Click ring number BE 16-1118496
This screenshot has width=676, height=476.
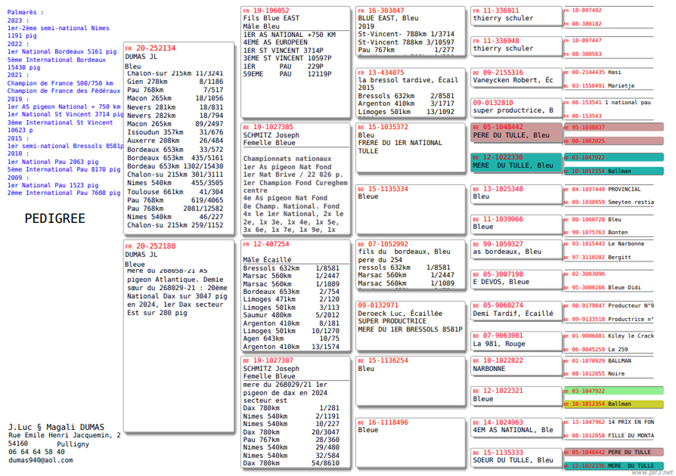coord(383,422)
